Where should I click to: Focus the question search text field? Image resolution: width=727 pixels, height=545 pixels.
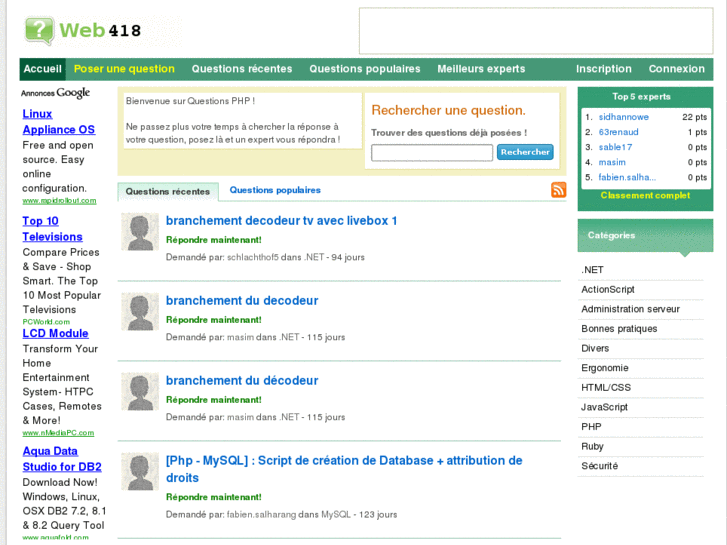431,153
